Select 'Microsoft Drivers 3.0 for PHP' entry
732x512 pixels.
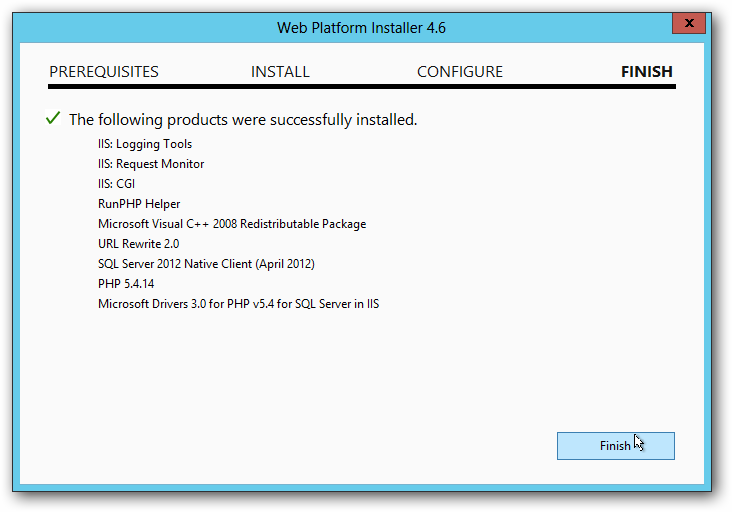(239, 304)
